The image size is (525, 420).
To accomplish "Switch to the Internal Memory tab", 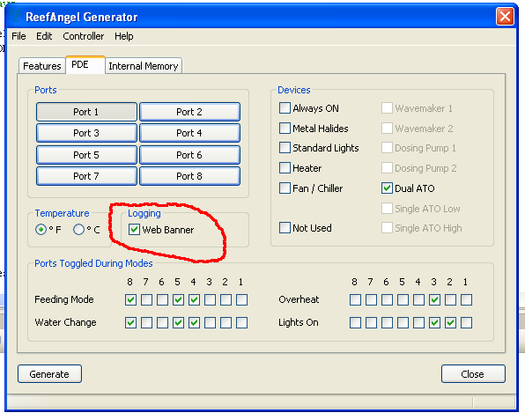I will click(x=144, y=66).
